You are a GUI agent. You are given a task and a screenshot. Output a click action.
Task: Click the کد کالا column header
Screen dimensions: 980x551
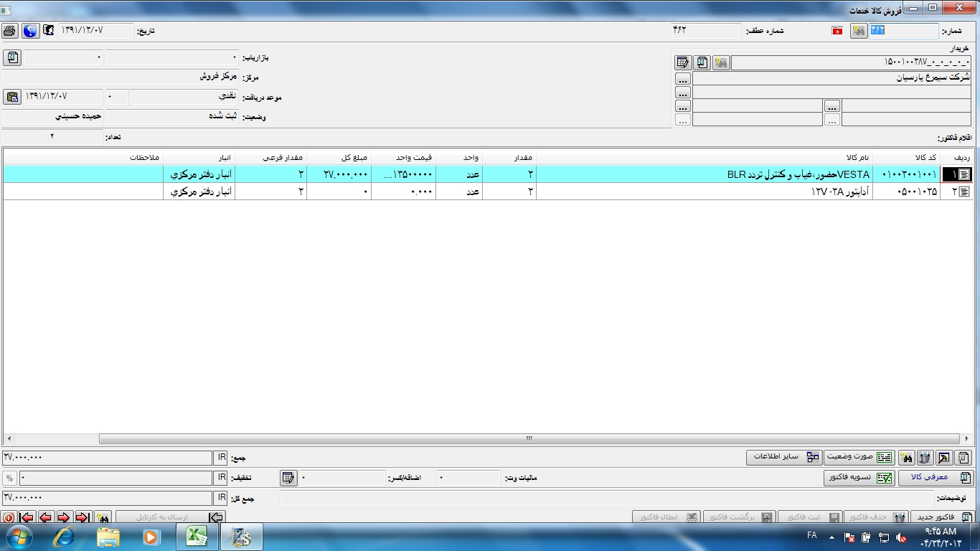tap(906, 157)
